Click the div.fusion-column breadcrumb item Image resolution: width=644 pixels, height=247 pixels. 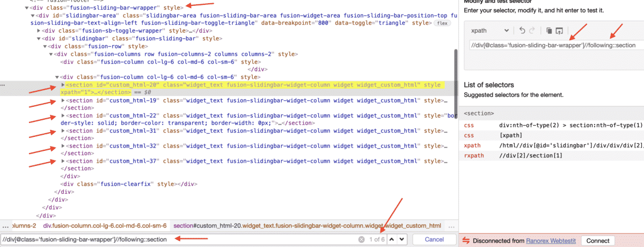click(x=105, y=226)
